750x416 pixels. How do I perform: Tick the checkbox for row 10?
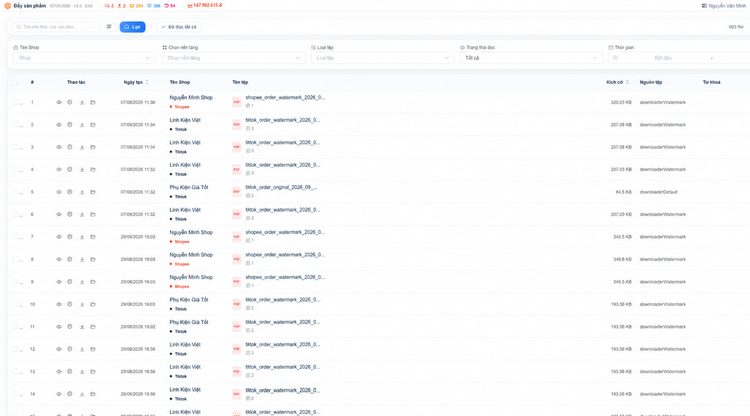15,305
